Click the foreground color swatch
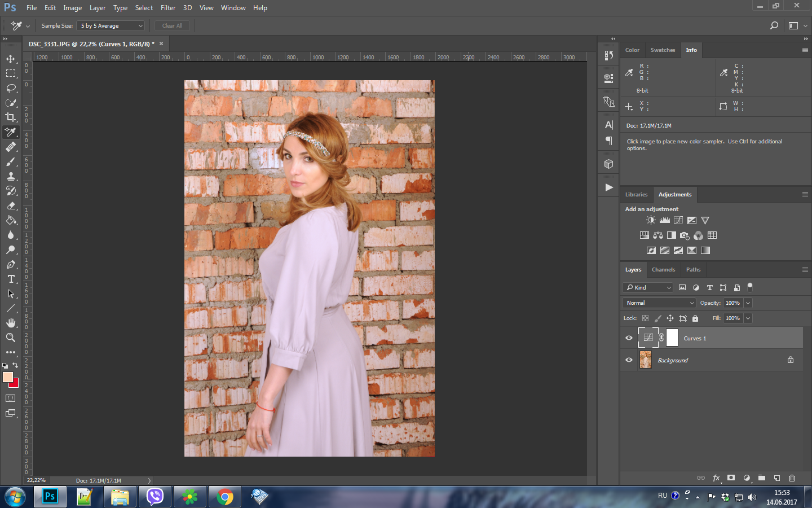Viewport: 812px width, 508px height. [x=8, y=377]
